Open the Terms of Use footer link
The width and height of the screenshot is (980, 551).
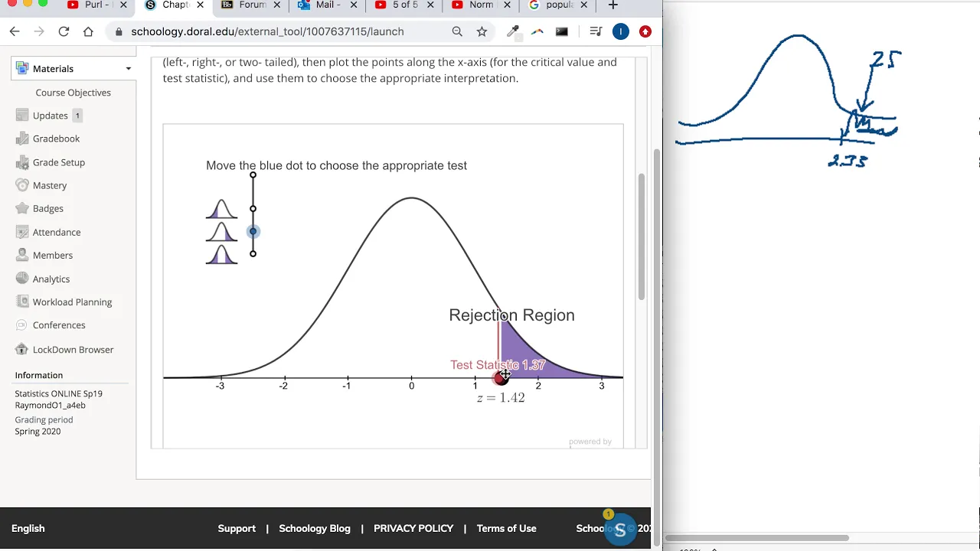coord(506,529)
